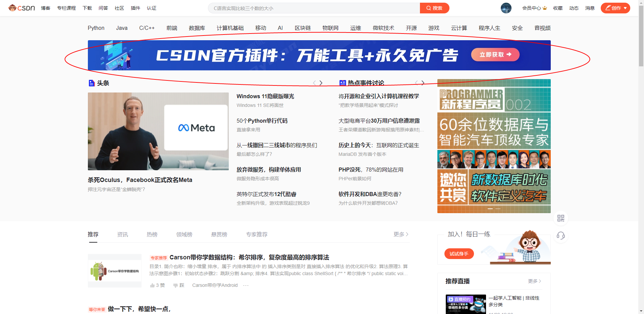Open Windows 11隐藏版曝光 article
The width and height of the screenshot is (644, 314).
point(265,97)
